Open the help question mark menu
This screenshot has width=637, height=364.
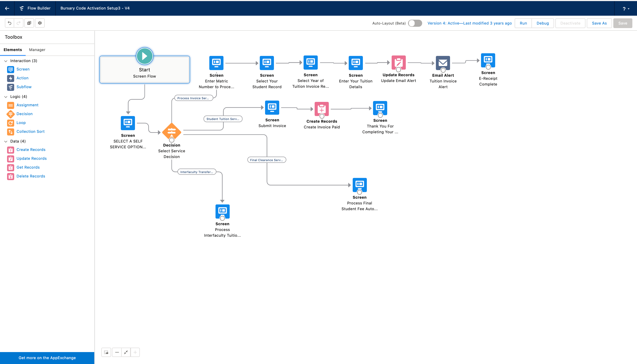(x=626, y=9)
